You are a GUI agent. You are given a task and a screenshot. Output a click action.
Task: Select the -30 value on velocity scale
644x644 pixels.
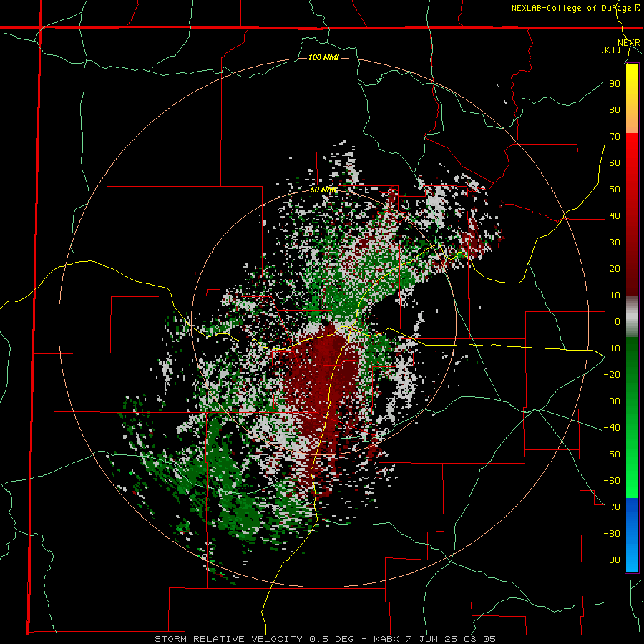[x=612, y=401]
